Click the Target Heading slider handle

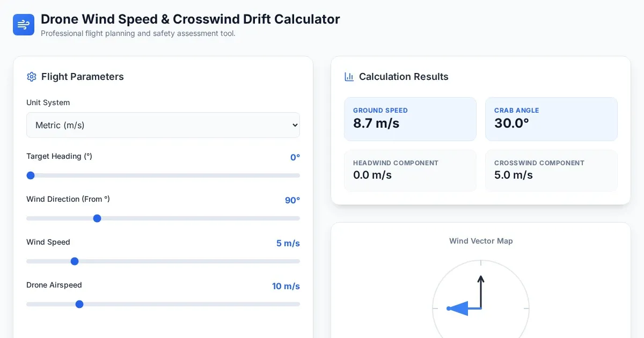pos(31,175)
